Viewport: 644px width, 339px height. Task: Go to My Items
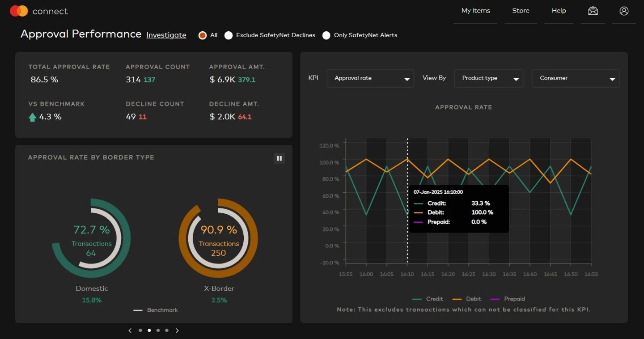pyautogui.click(x=475, y=11)
